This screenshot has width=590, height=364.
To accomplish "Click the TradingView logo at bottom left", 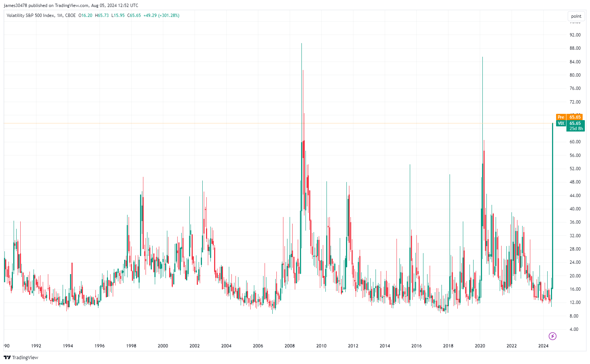I will point(21,357).
